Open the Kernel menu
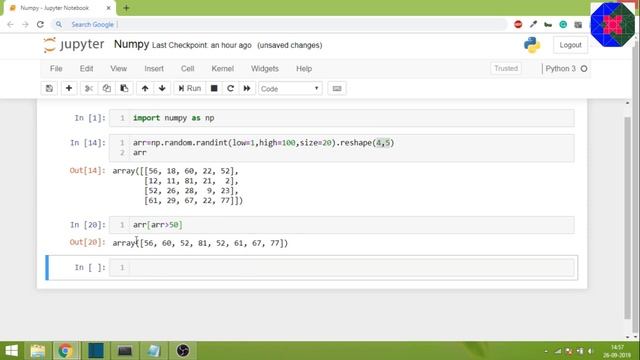Viewport: 640px width, 360px height. click(222, 69)
